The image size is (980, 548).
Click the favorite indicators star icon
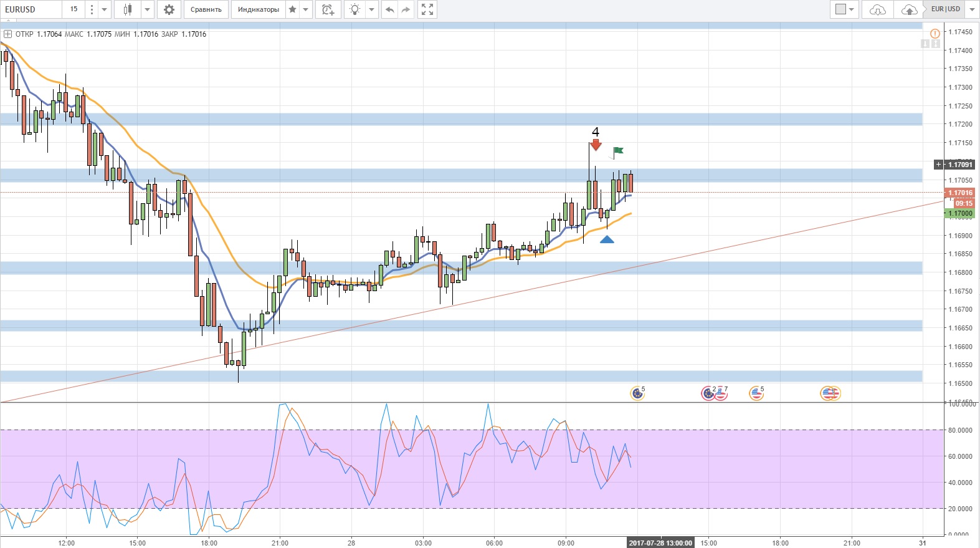tap(292, 9)
